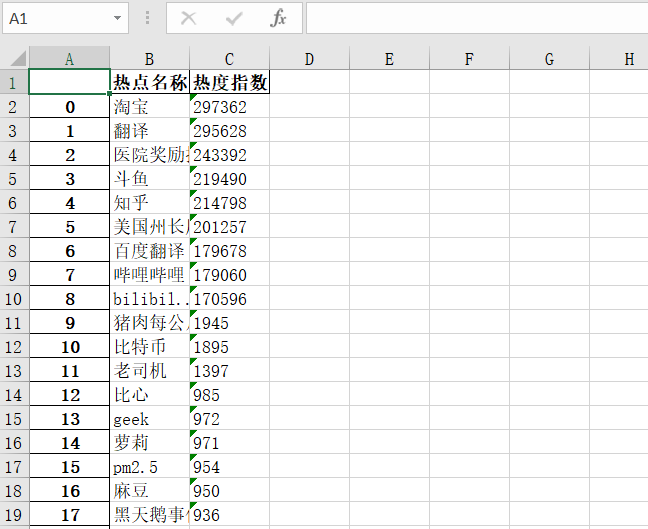Image resolution: width=648 pixels, height=529 pixels.
Task: Select row 10 header
Action: pyautogui.click(x=14, y=298)
